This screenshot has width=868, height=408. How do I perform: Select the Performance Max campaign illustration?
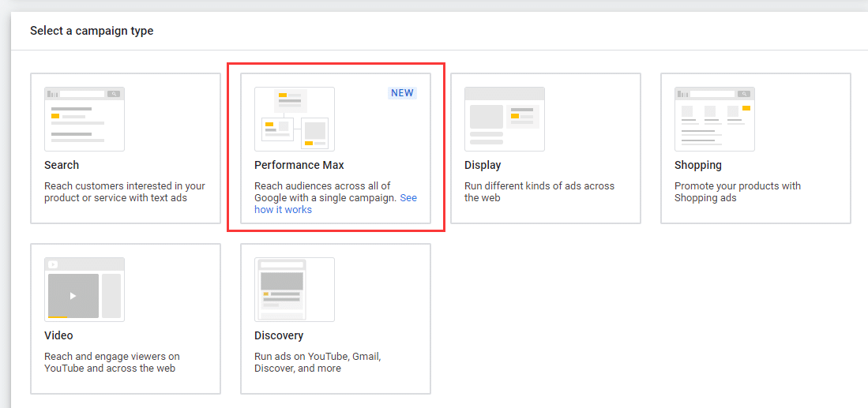click(x=295, y=119)
